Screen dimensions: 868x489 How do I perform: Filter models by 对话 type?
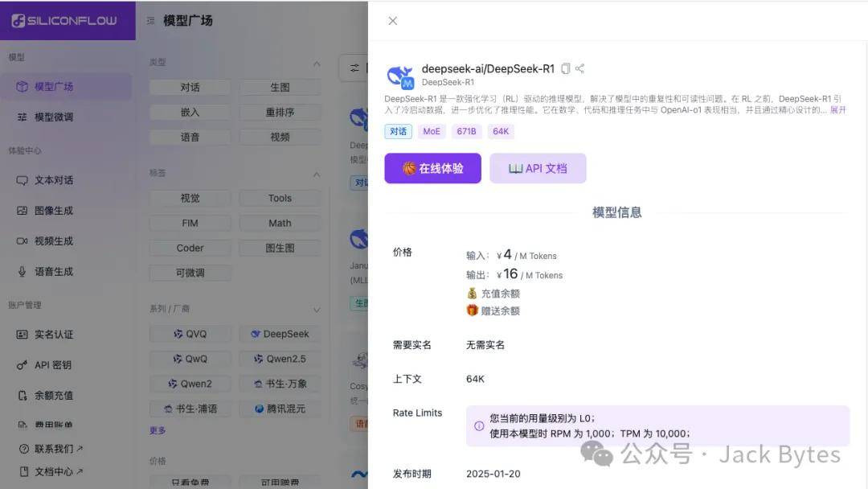pyautogui.click(x=190, y=88)
